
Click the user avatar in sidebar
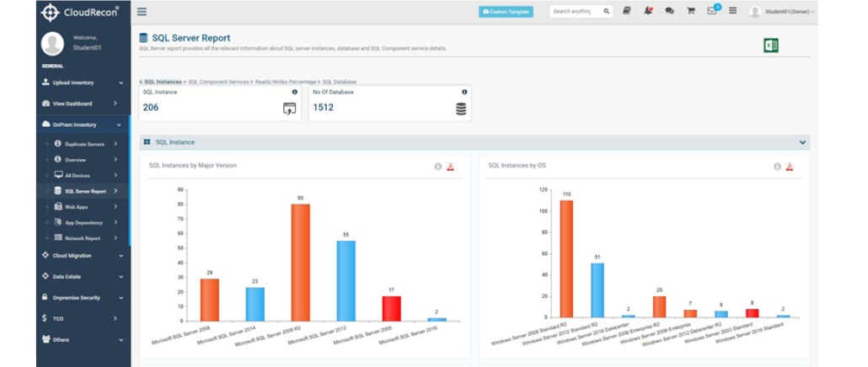[52, 44]
